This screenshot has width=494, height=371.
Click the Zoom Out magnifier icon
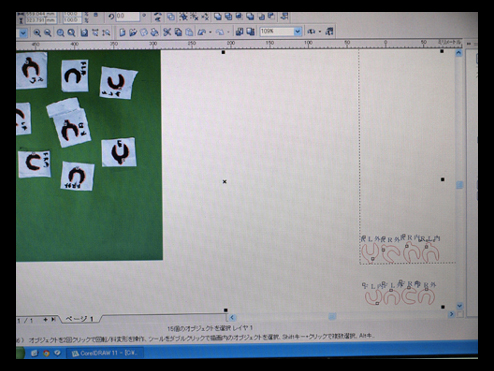(48, 33)
